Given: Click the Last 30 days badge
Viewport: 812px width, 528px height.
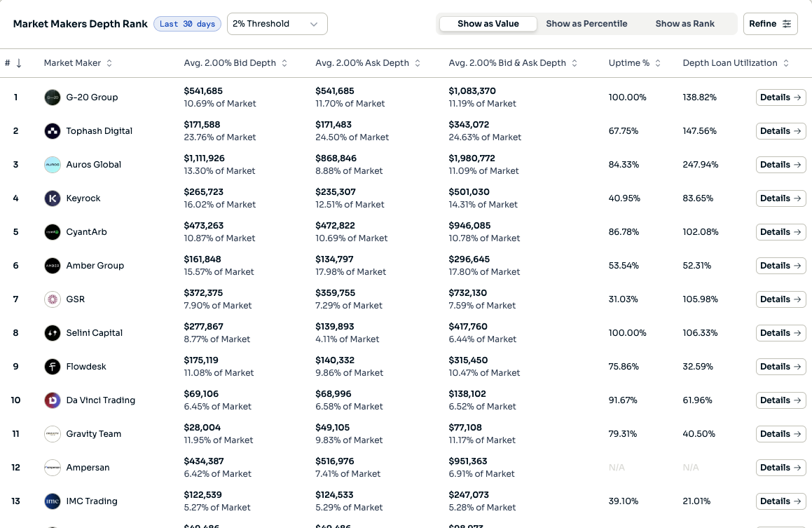Looking at the screenshot, I should pos(188,24).
